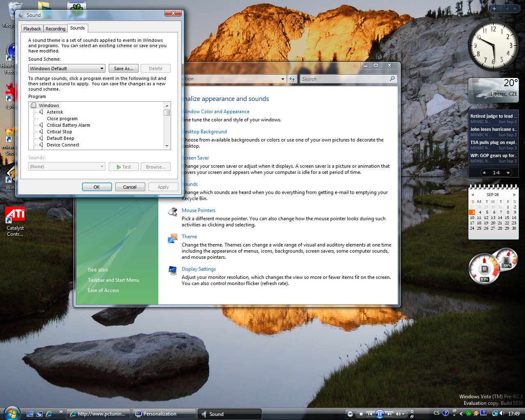Cancel the Sound dialog

tap(130, 187)
